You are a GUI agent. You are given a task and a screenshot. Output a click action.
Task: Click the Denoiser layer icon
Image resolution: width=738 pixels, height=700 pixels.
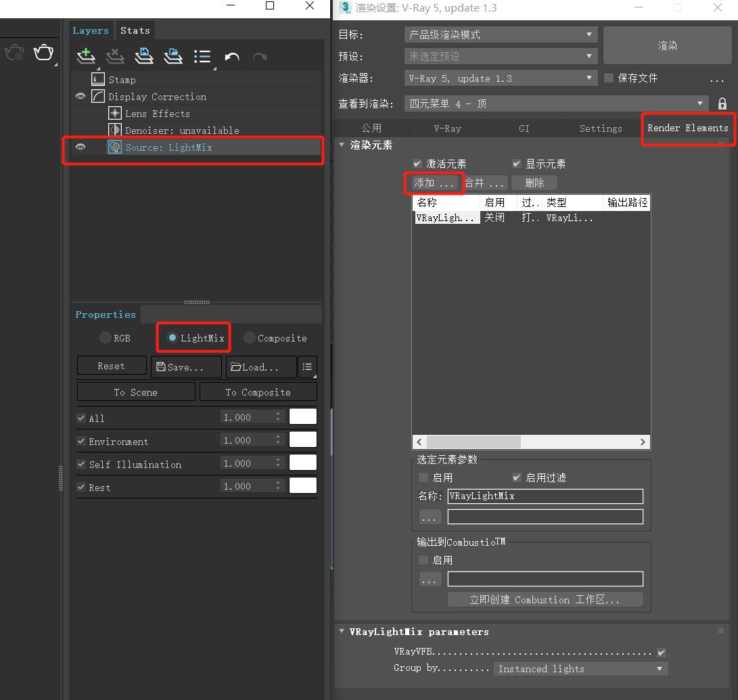pos(115,130)
